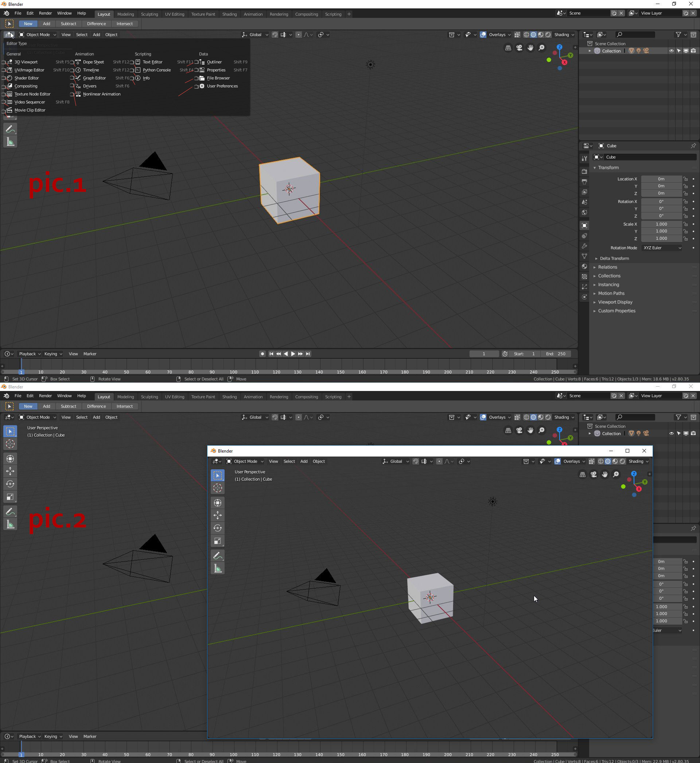Open Global orientation dropdown in top window
Image resolution: width=700 pixels, height=763 pixels.
(255, 35)
